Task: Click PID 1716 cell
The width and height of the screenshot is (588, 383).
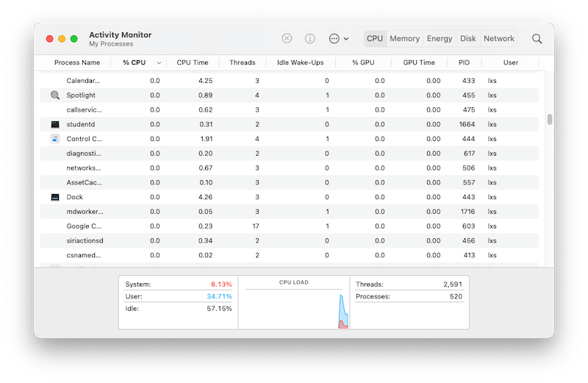Action: [467, 212]
